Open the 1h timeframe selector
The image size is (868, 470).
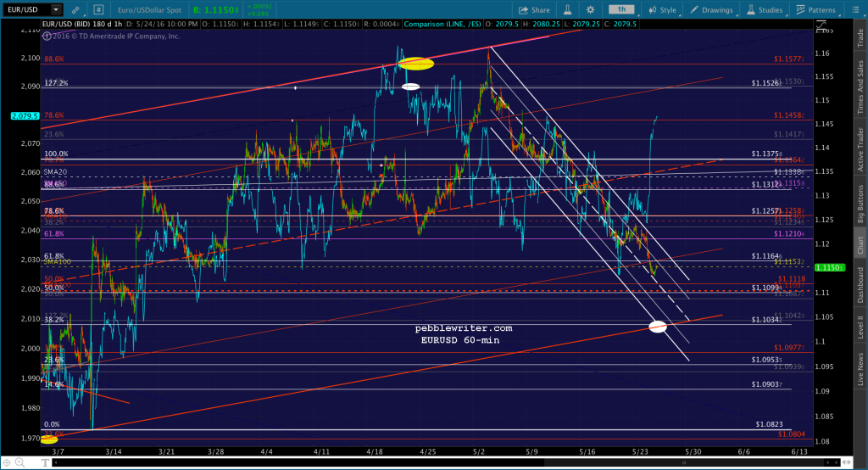click(x=621, y=9)
